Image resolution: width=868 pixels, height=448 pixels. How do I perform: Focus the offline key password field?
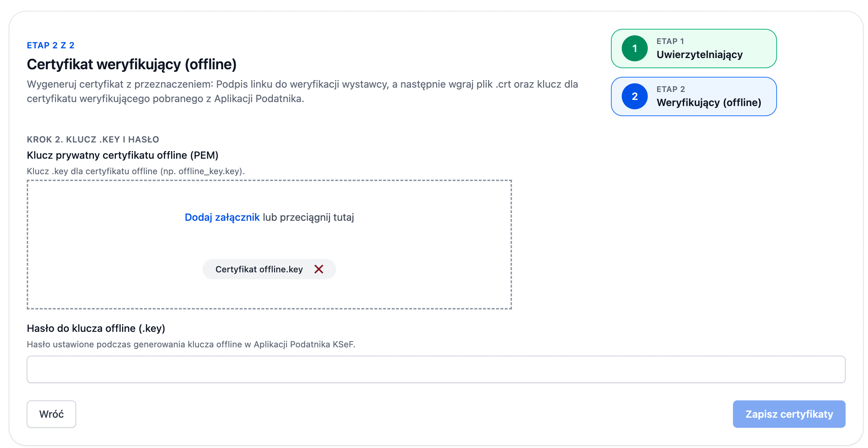[436, 369]
